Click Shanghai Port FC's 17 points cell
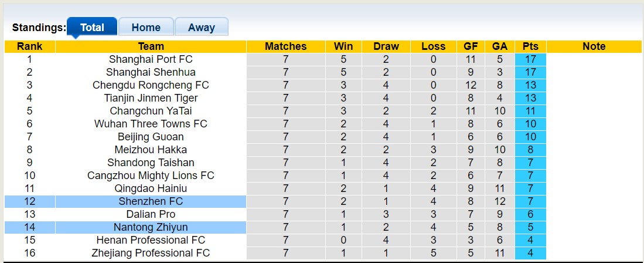 point(530,59)
